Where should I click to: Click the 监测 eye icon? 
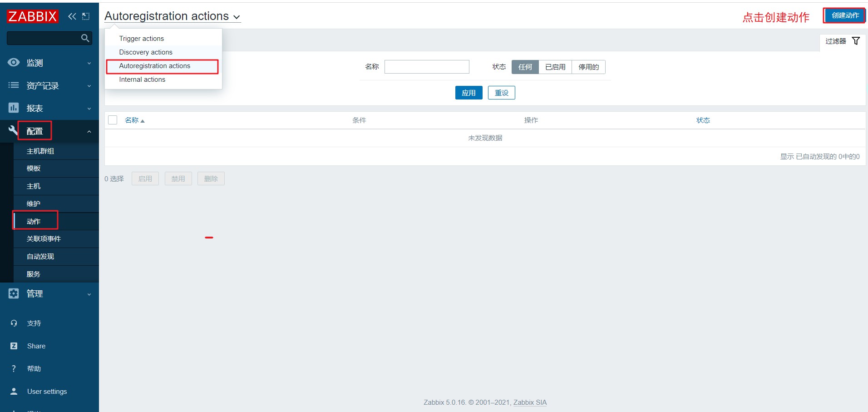14,63
